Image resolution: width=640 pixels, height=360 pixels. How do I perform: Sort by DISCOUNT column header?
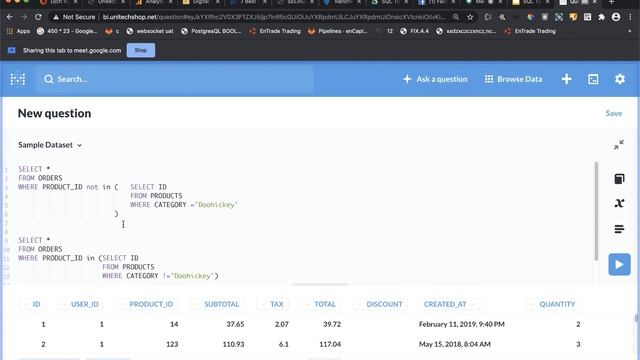[380, 304]
